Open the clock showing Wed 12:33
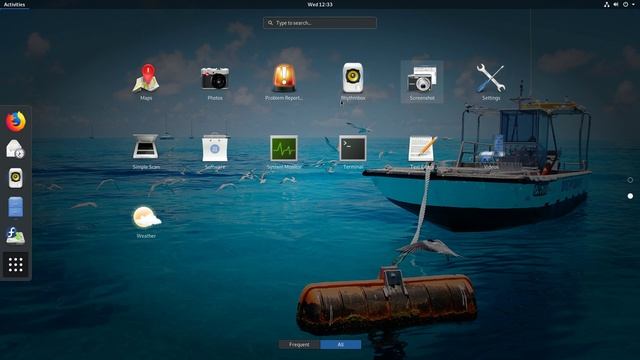The height and width of the screenshot is (360, 640). click(320, 4)
